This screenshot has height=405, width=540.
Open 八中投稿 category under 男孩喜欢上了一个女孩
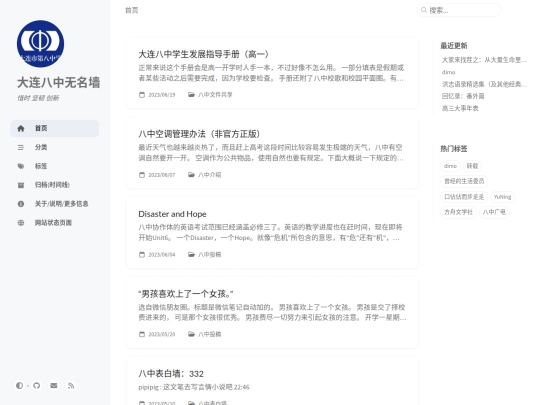click(x=210, y=334)
